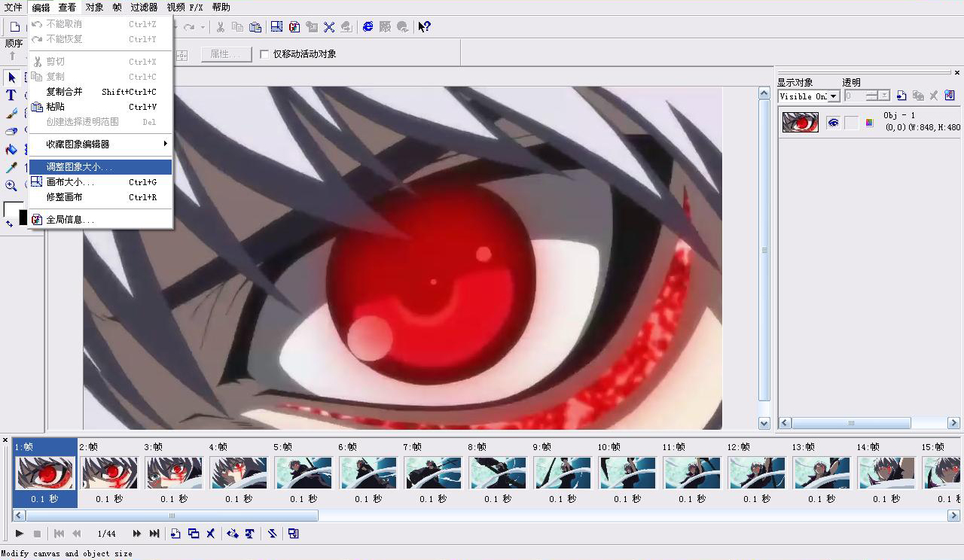Toggle '仅移动活动对象' checkbox

264,54
